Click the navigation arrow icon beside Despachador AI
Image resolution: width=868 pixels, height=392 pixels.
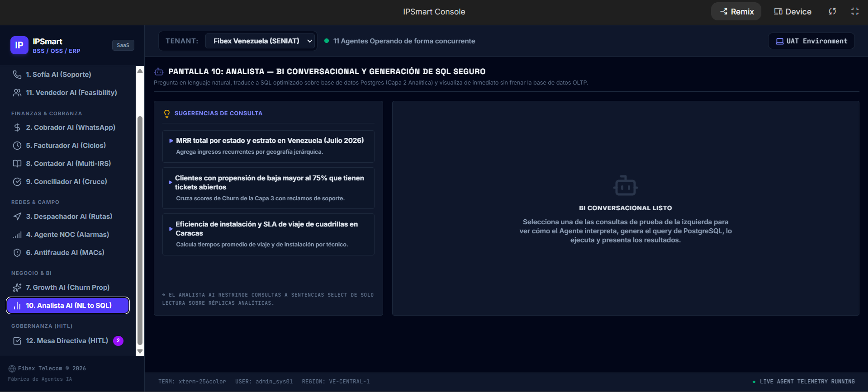coord(17,217)
